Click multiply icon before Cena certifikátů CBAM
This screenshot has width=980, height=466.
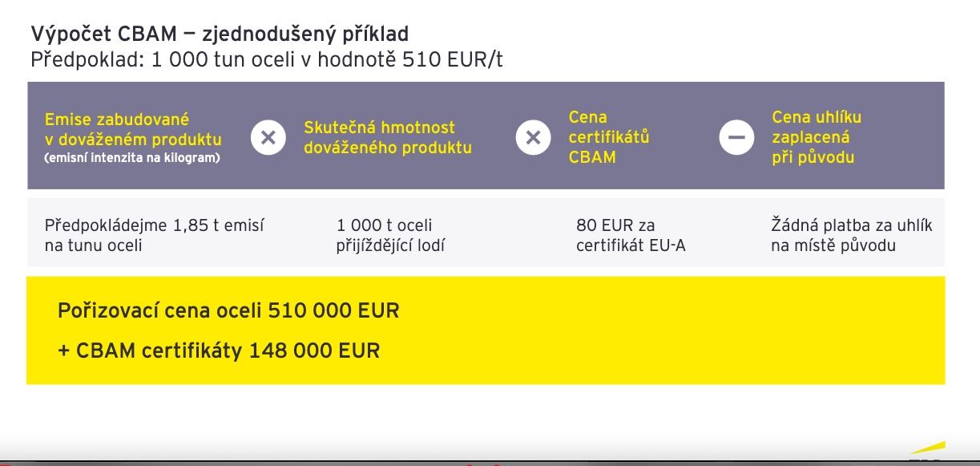pyautogui.click(x=533, y=137)
